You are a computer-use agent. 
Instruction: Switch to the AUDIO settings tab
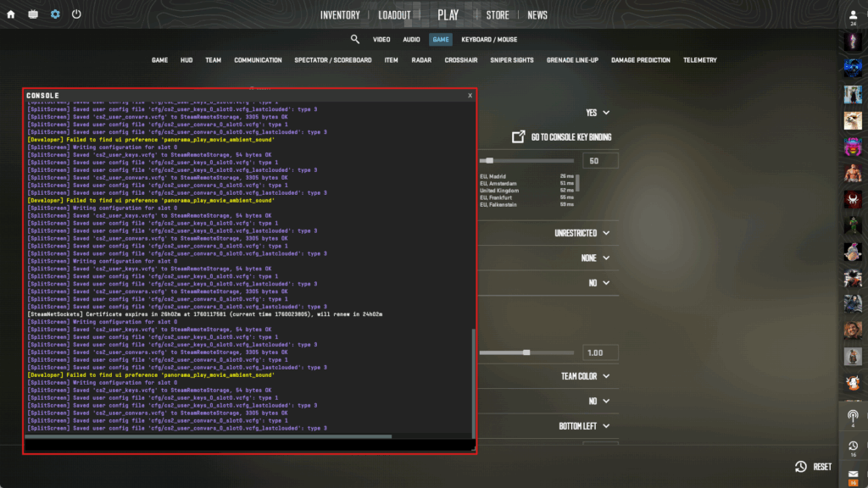(x=411, y=40)
